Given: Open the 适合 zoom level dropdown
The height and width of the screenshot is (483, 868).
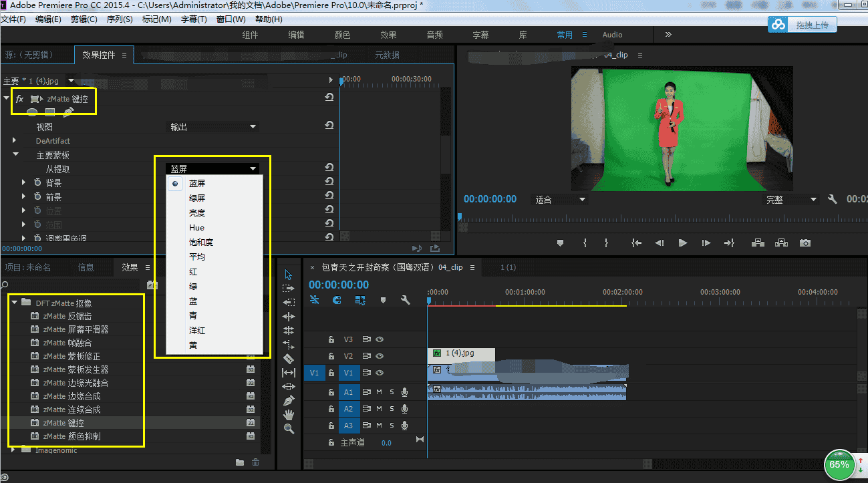Looking at the screenshot, I should point(560,200).
